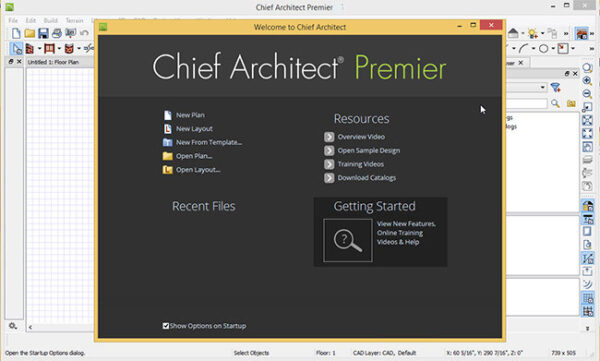Image resolution: width=600 pixels, height=361 pixels.
Task: Click the magnifier search icon in library
Action: point(555,103)
